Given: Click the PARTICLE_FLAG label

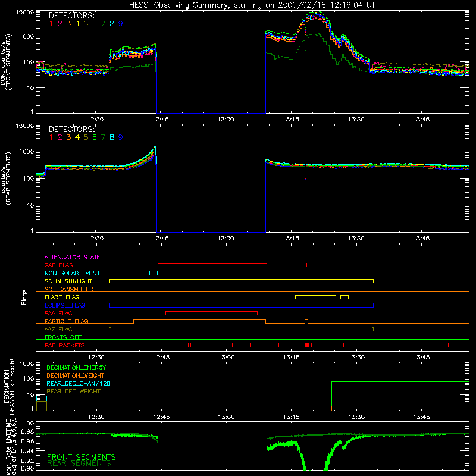Looking at the screenshot, I should pyautogui.click(x=67, y=321).
